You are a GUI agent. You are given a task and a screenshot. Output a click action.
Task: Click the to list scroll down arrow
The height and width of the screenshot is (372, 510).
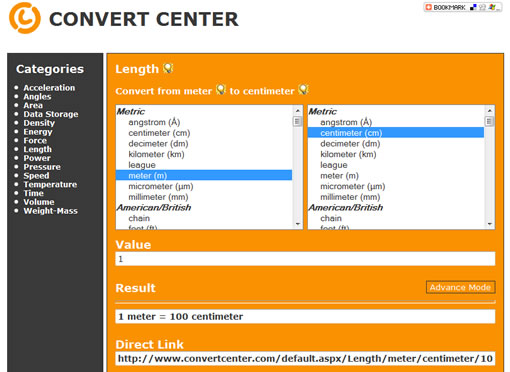pyautogui.click(x=490, y=224)
